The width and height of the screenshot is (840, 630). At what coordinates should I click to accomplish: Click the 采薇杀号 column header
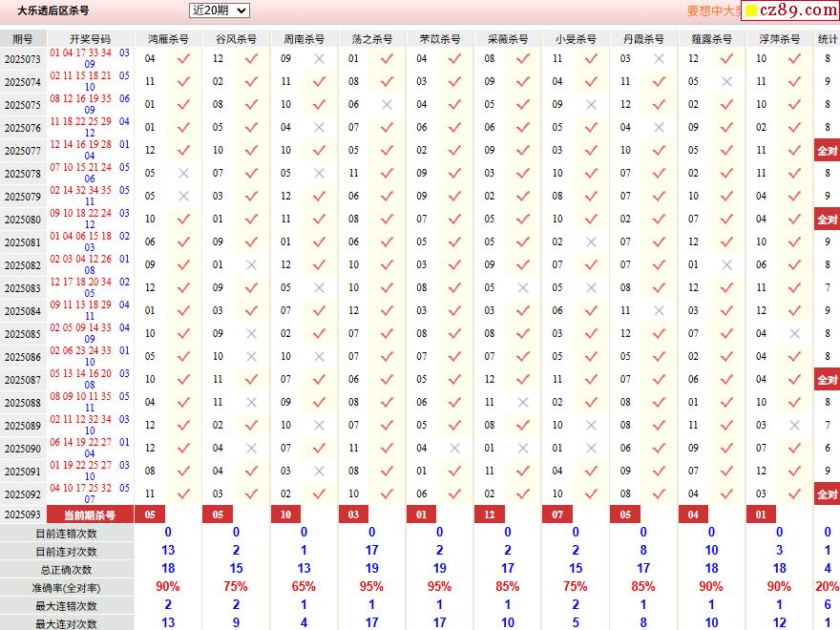[x=508, y=39]
